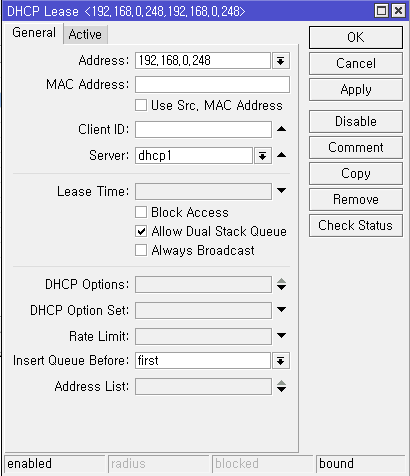
Task: Expand the Rate Limit field
Action: click(x=282, y=336)
